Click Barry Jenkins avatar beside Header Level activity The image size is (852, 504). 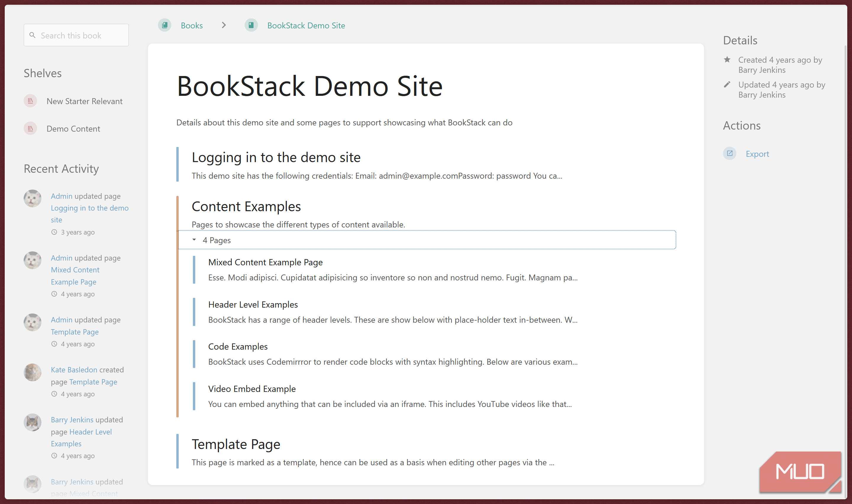tap(33, 422)
